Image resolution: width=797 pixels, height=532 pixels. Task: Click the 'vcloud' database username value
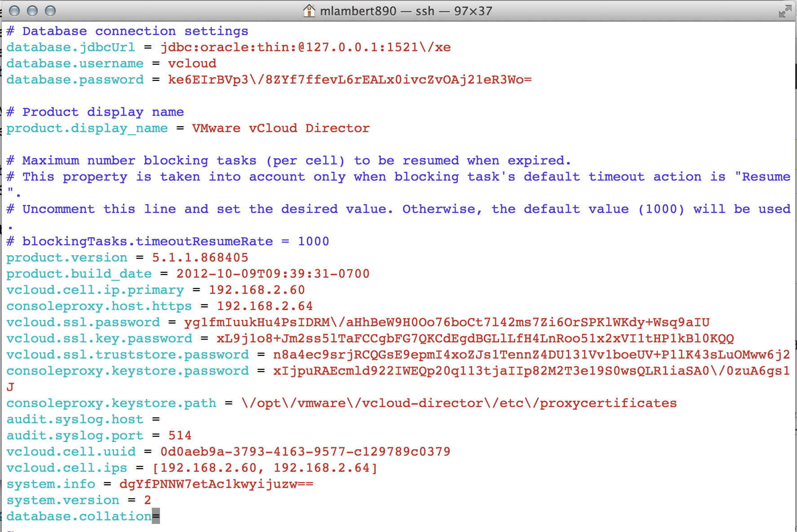[x=192, y=63]
